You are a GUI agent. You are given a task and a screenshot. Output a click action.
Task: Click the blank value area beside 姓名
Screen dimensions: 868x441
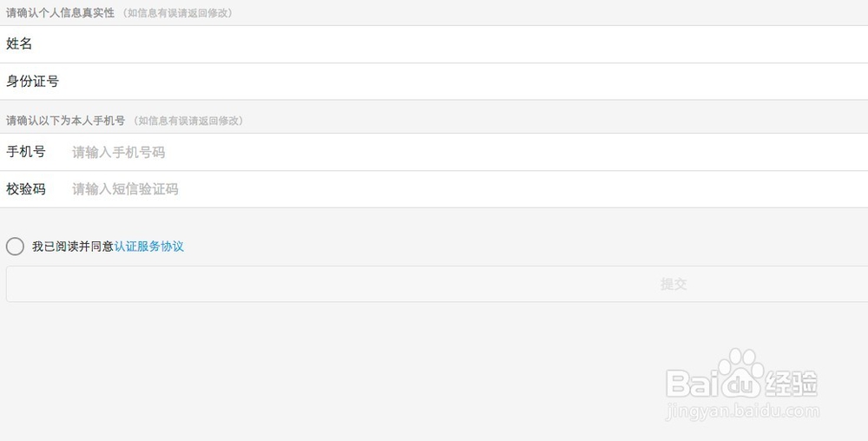point(434,44)
